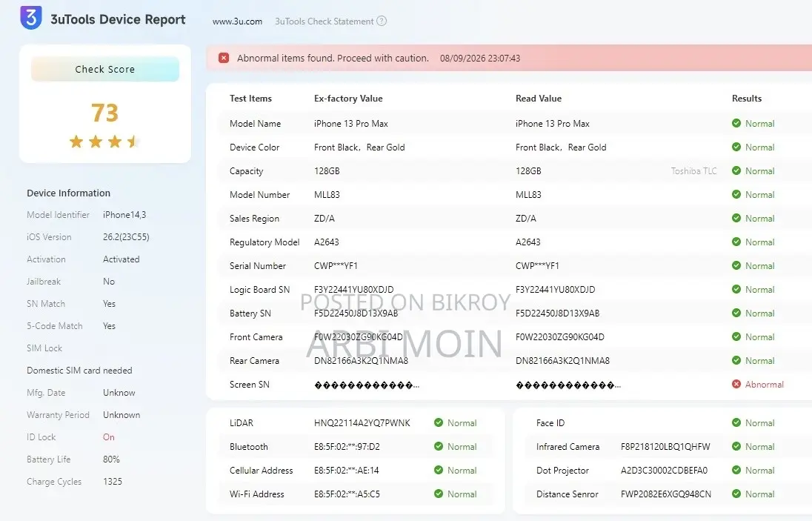Screen dimensions: 812x521
Task: Click the 3uTools logo icon
Action: point(31,18)
